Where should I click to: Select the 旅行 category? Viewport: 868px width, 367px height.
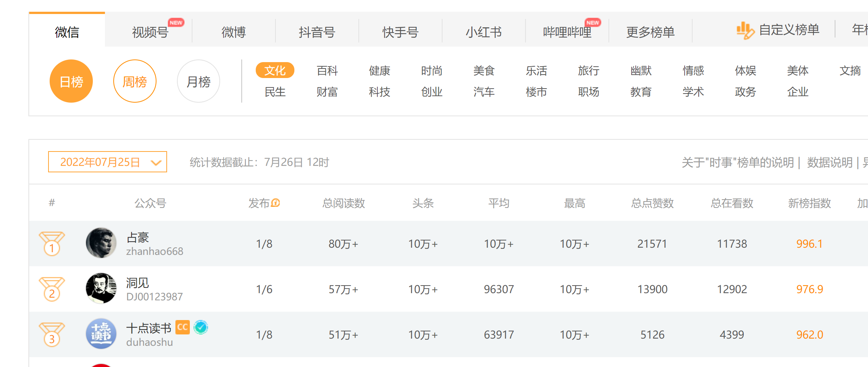click(589, 70)
